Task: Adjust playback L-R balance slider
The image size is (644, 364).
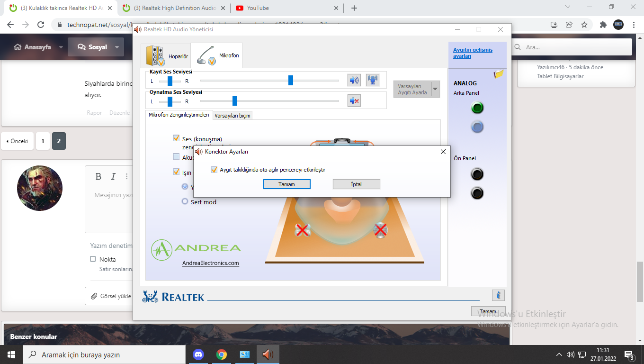Action: point(170,101)
